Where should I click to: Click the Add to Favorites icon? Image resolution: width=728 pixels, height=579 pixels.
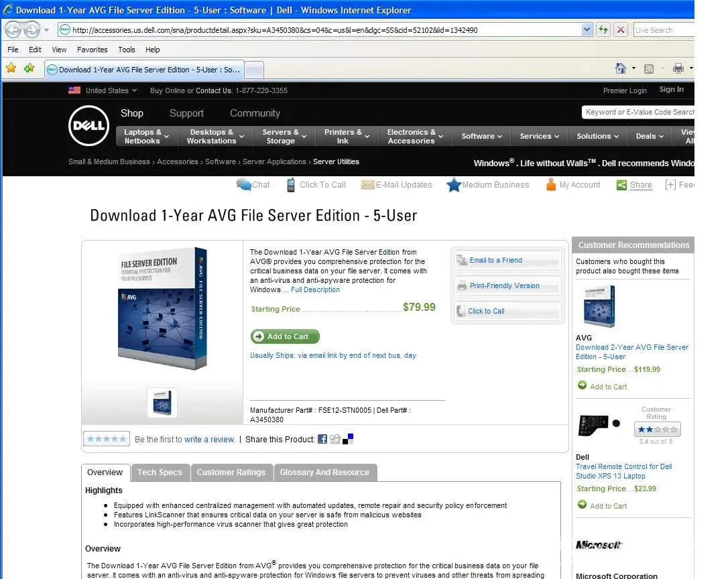click(29, 68)
